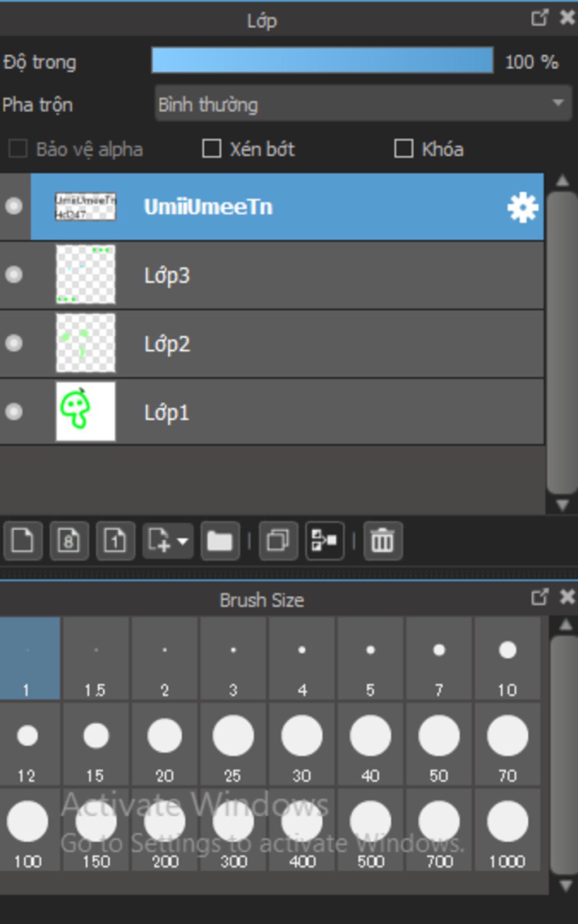This screenshot has width=578, height=924.
Task: Add a new color layer icon
Action: coord(23,541)
